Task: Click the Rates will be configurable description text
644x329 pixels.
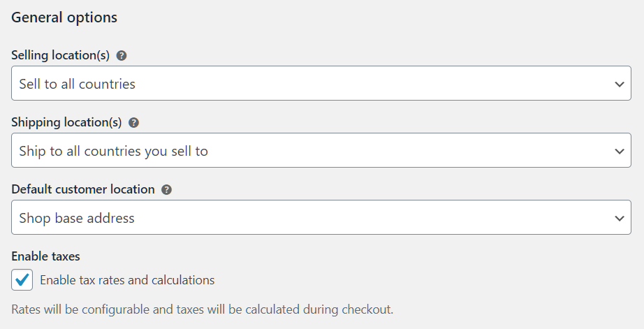Action: pyautogui.click(x=202, y=309)
